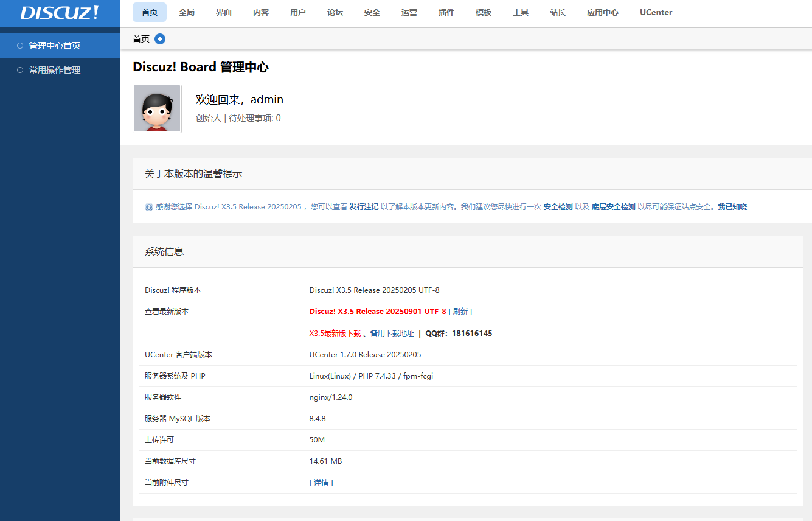Click the 服务器软件 row label

pos(163,397)
